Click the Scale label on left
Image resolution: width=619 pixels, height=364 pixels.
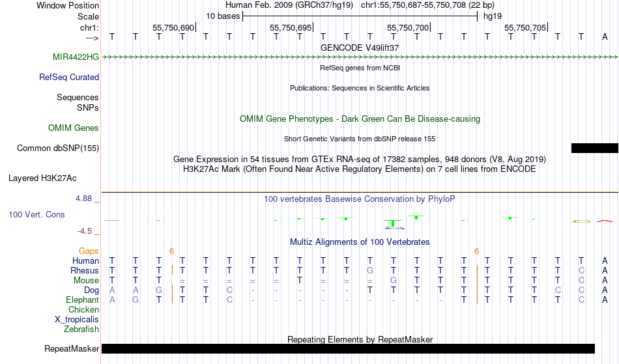88,16
